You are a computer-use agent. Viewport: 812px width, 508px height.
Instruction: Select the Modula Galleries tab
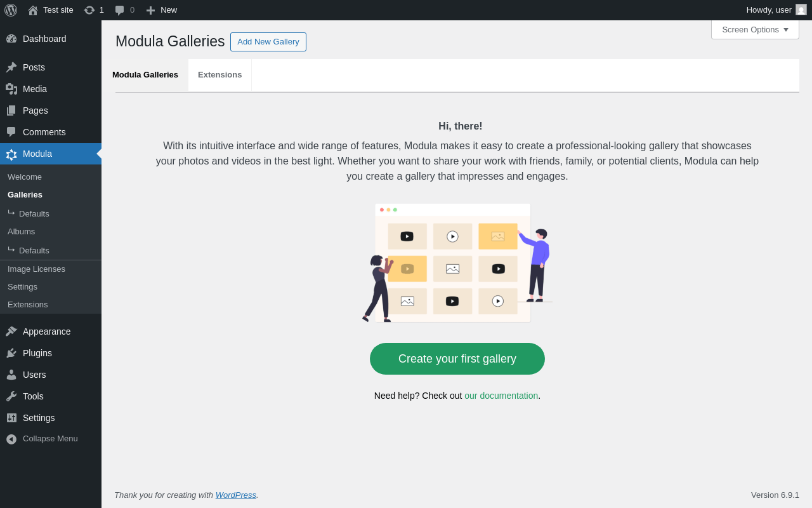(x=145, y=75)
